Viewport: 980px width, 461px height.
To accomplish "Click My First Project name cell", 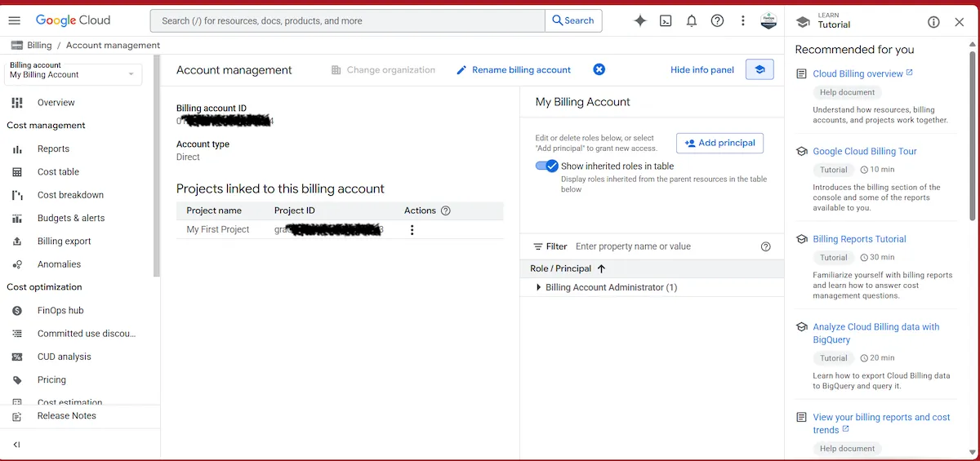I will (x=218, y=229).
